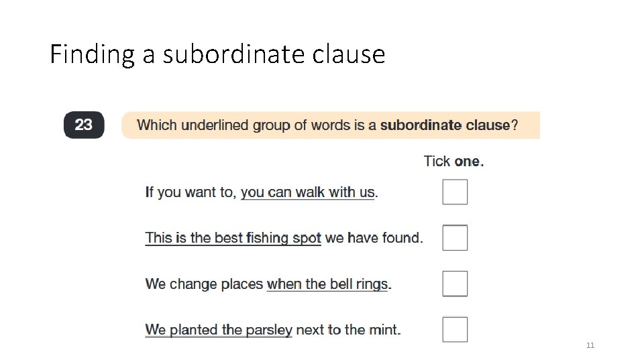Click the slide title "Finding a subordinate clause"
The image size is (644, 362).
pyautogui.click(x=217, y=54)
